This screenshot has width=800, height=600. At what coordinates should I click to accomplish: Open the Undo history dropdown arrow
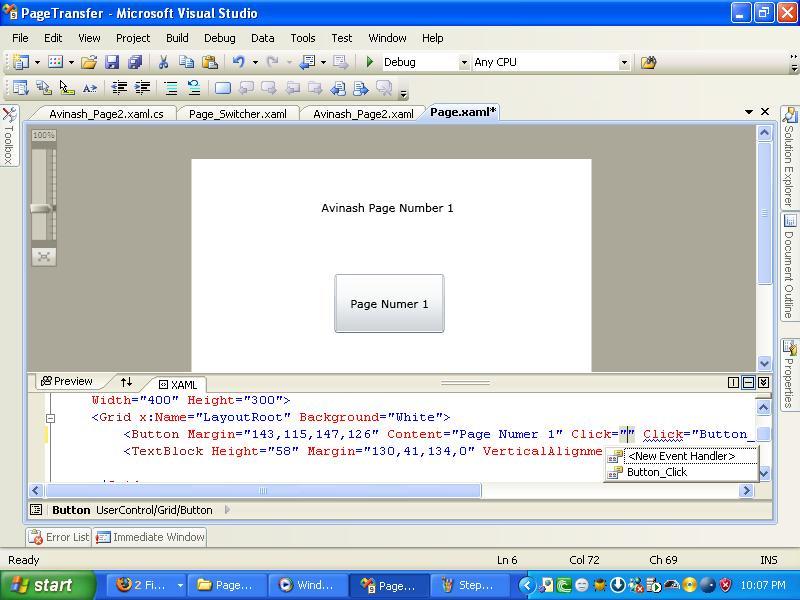click(x=255, y=62)
